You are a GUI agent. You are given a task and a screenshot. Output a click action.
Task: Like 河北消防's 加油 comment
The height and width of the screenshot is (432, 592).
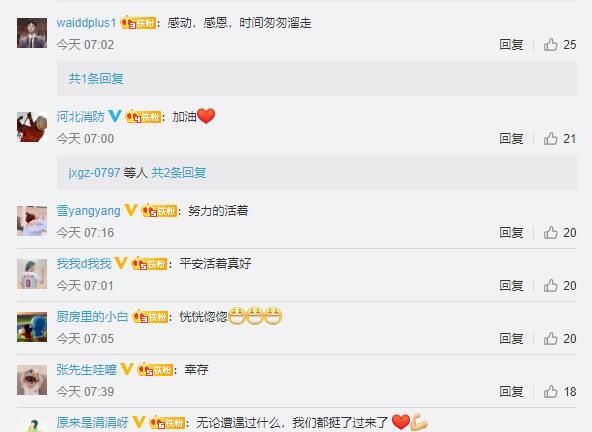click(551, 139)
